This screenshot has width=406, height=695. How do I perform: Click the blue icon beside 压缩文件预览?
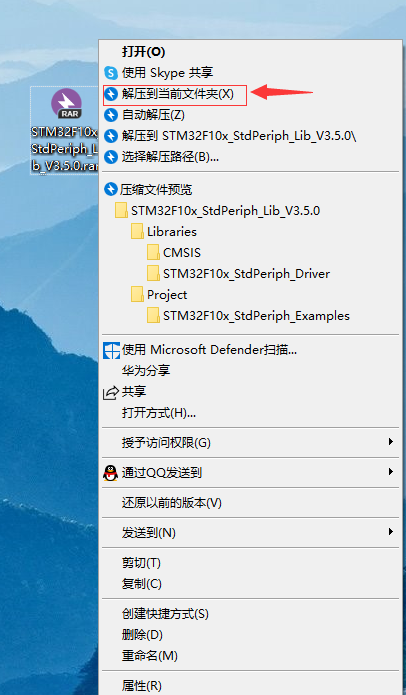point(110,190)
